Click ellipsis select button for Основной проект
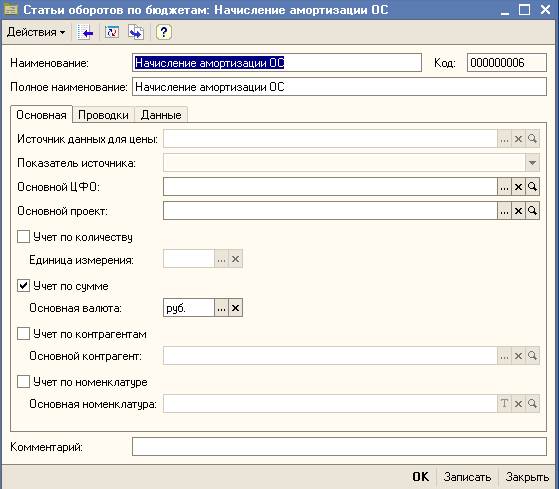This screenshot has height=489, width=559. point(504,211)
